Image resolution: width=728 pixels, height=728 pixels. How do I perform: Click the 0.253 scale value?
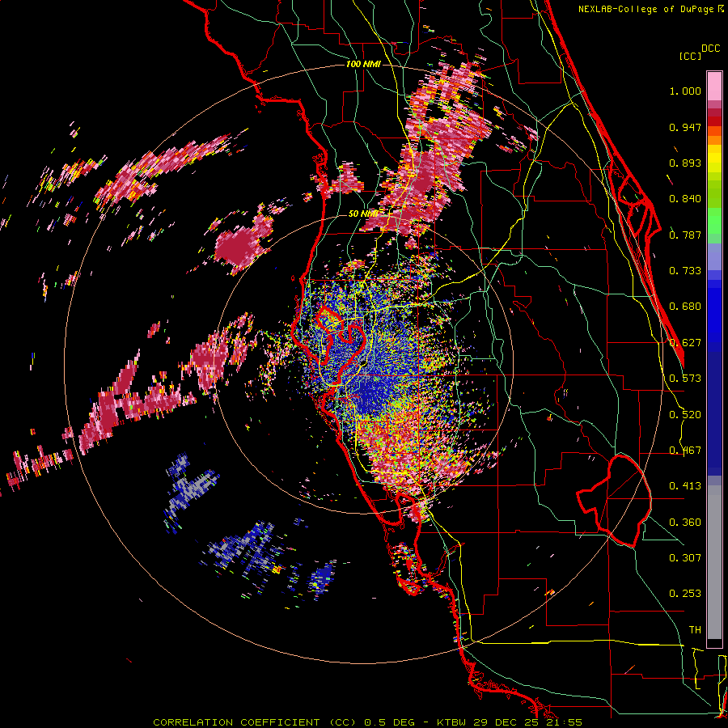point(685,594)
